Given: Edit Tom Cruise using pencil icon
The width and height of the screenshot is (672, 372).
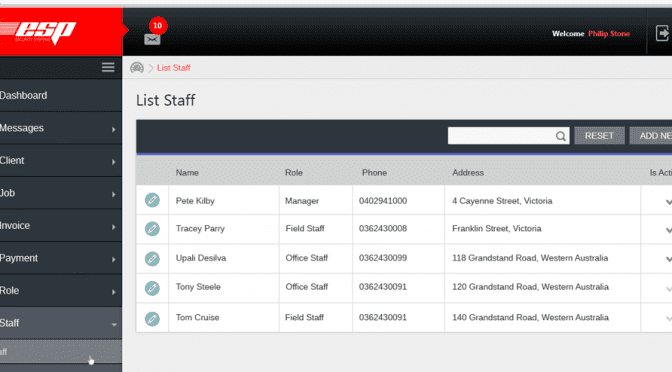Looking at the screenshot, I should click(152, 318).
